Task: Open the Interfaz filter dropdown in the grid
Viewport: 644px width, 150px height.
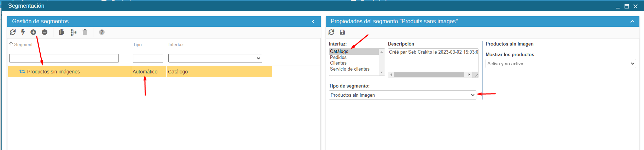Action: pos(215,58)
